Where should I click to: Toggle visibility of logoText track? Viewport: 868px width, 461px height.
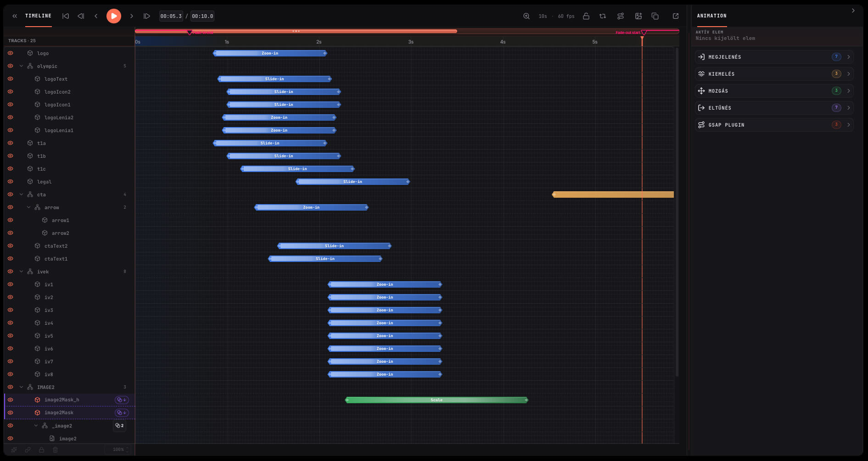(x=10, y=79)
